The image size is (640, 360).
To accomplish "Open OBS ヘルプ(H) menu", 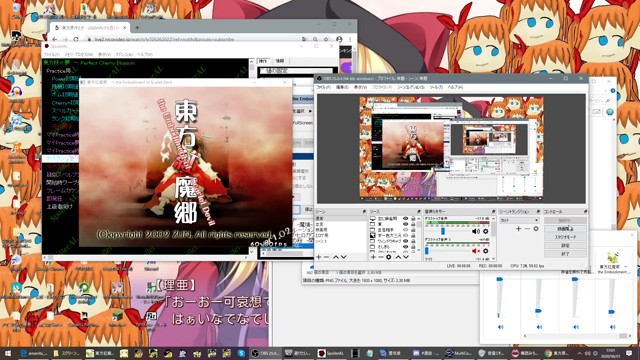I will [x=455, y=87].
